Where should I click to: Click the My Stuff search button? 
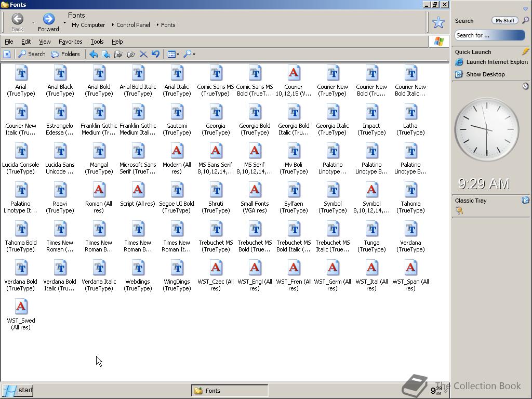[505, 21]
